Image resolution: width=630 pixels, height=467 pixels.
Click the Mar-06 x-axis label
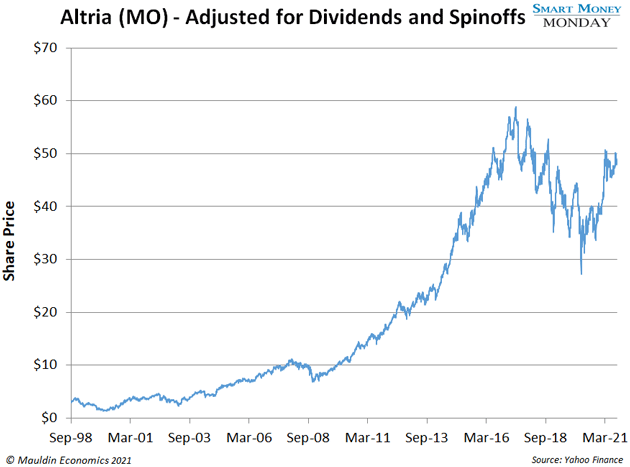(249, 438)
